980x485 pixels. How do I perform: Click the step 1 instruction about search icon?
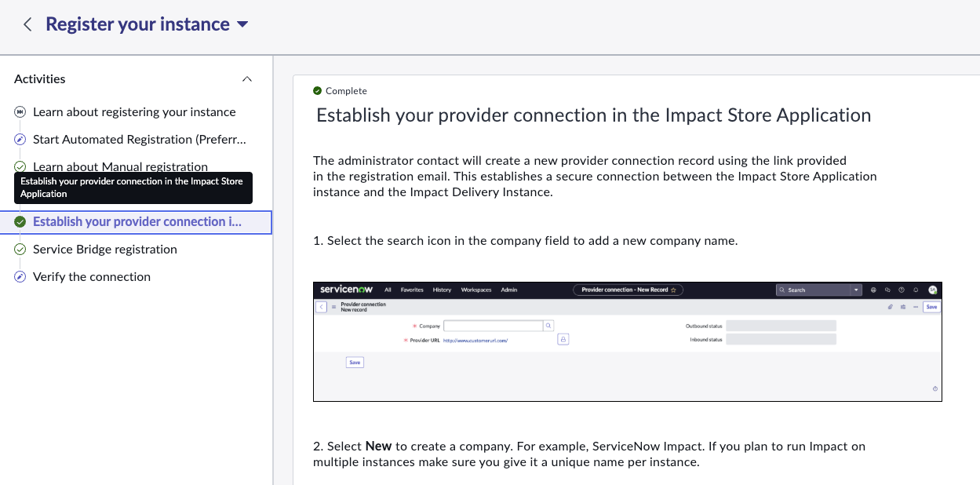525,241
